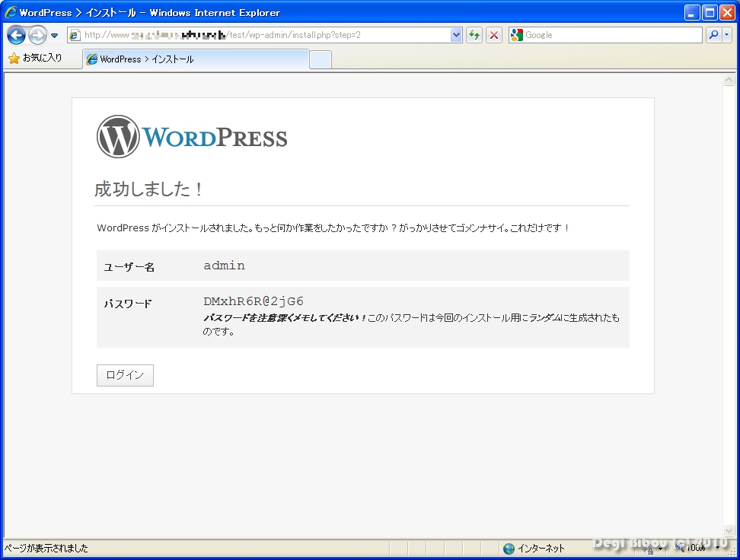Minimize the Internet Explorer window
Viewport: 740px width, 560px height.
tap(692, 12)
